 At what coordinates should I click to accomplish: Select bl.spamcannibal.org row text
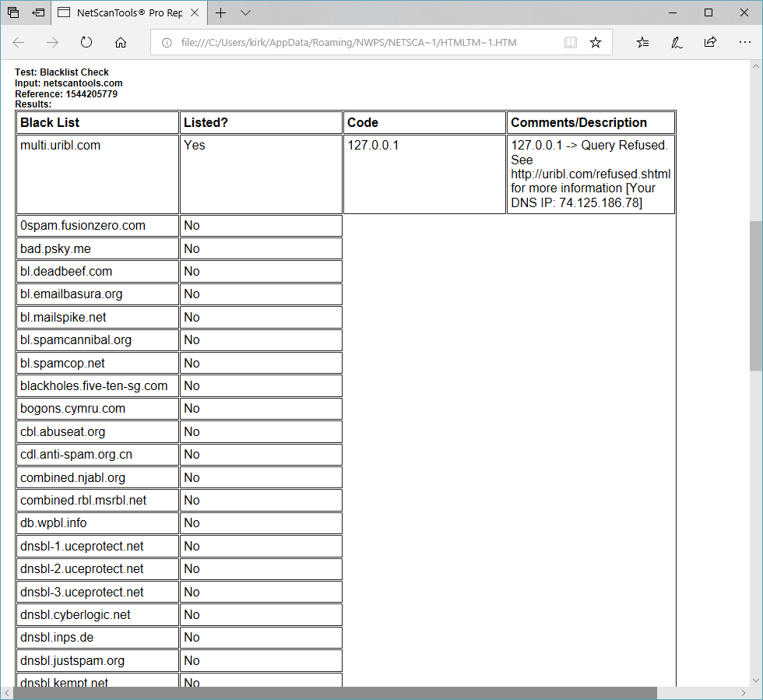point(76,339)
